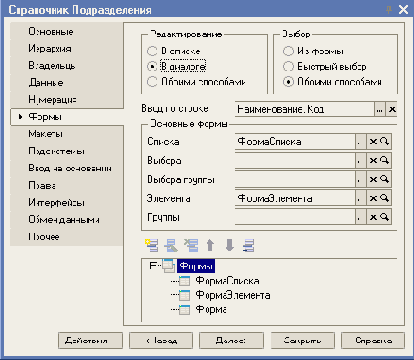This screenshot has height=360, width=414.
Task: Pin the window with pushpin icon
Action: 389,10
